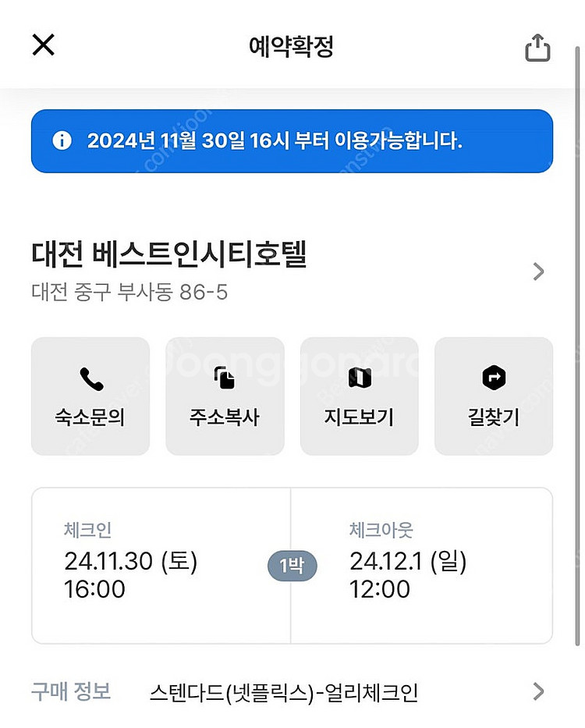
Task: Tap the phone icon for 숙소문의
Action: click(90, 378)
